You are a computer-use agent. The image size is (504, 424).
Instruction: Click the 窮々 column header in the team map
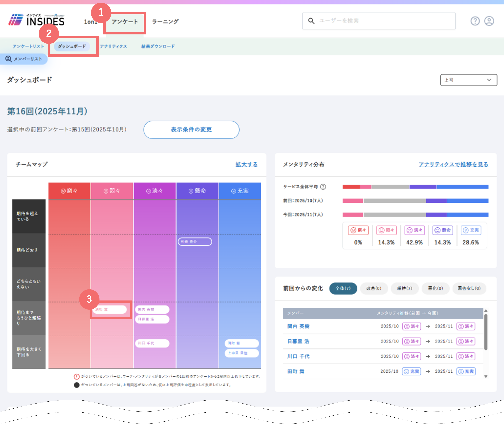(x=69, y=191)
